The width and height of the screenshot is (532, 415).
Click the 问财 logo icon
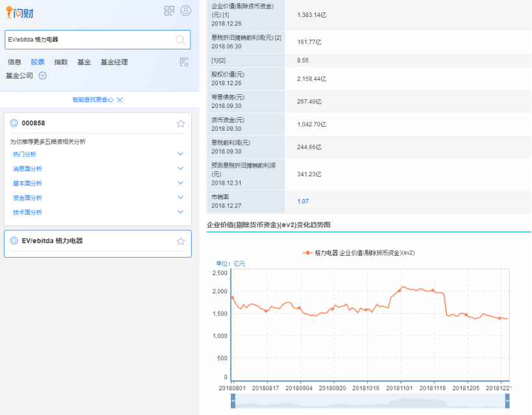click(x=20, y=12)
